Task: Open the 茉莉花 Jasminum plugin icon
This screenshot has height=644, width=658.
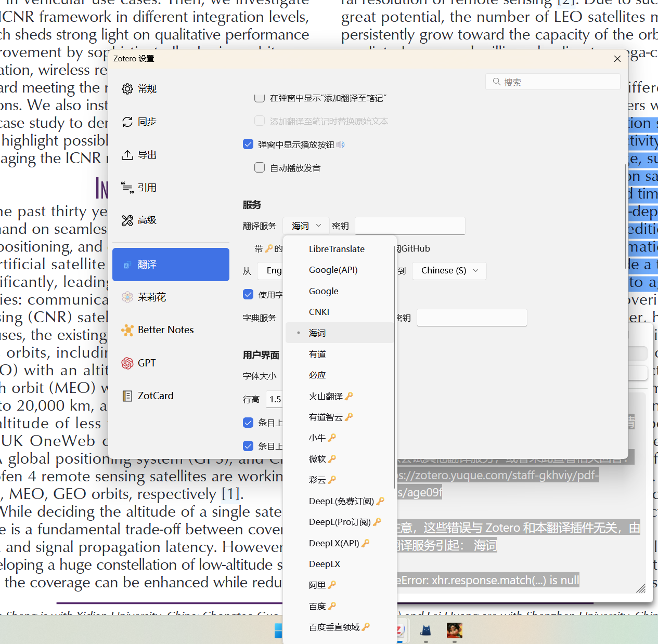Action: [x=127, y=297]
